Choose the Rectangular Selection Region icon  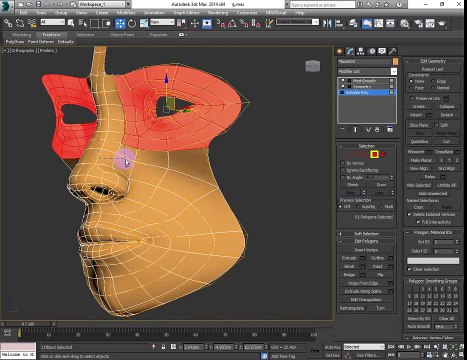pyautogui.click(x=95, y=23)
